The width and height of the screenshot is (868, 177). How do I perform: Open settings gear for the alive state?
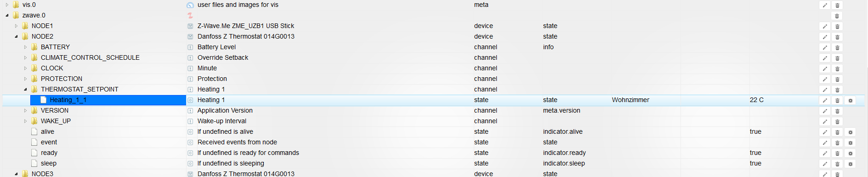[x=851, y=132]
